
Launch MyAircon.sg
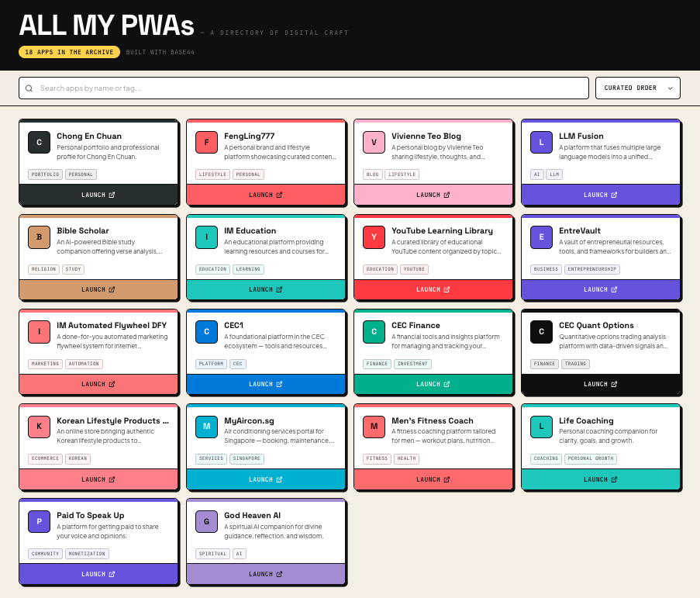(x=266, y=479)
